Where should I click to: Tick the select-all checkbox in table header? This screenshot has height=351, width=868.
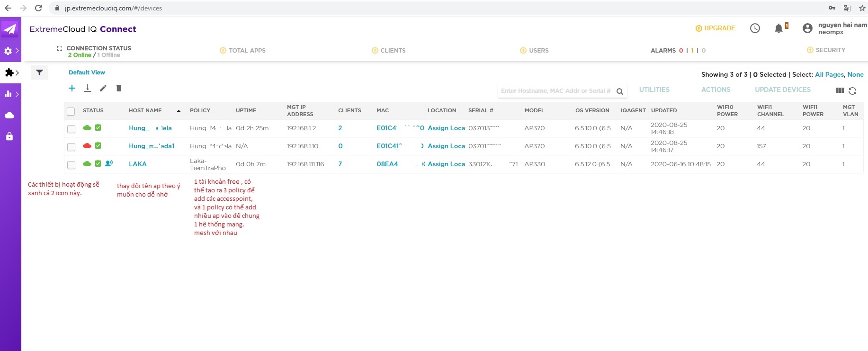(x=71, y=111)
